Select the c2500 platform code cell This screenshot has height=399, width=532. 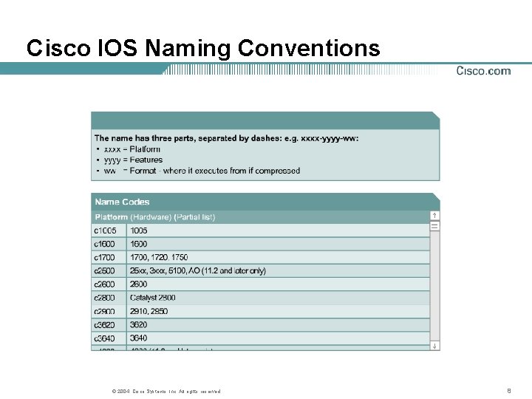(109, 270)
